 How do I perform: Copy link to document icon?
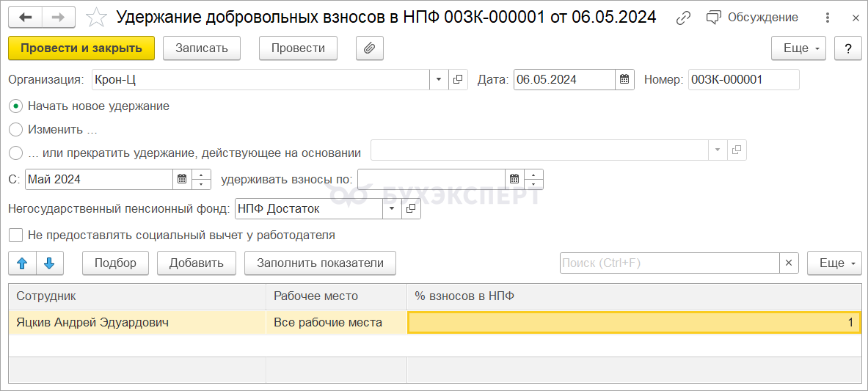[684, 18]
